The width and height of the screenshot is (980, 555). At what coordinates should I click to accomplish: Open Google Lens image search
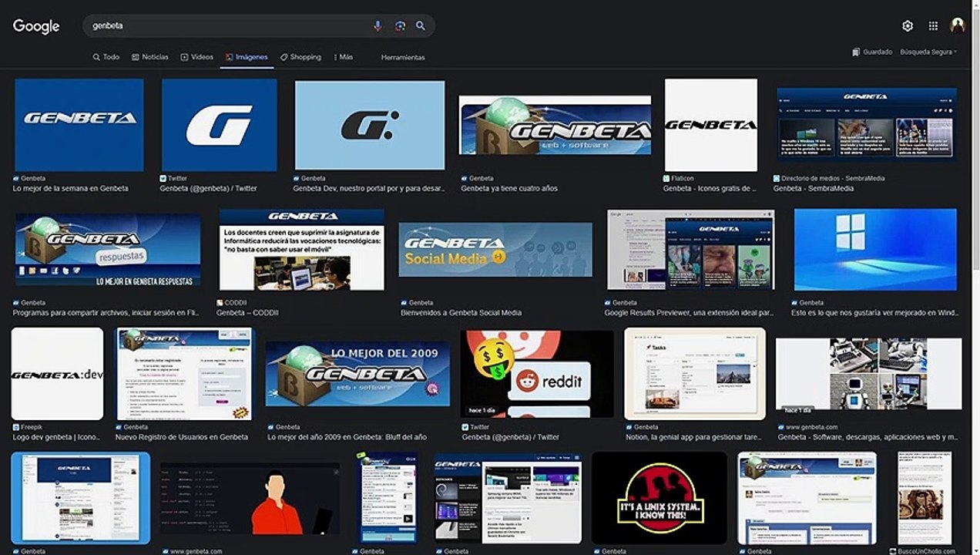(400, 25)
